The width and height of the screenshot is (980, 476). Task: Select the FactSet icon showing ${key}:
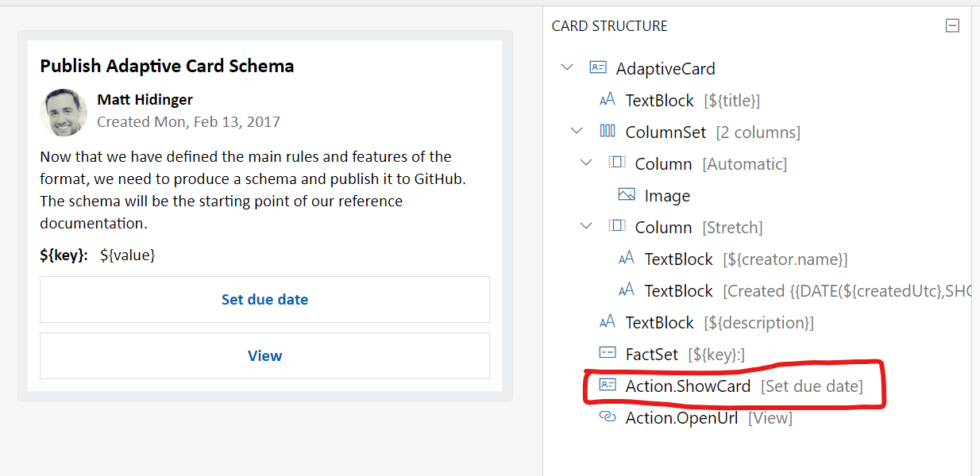[607, 354]
